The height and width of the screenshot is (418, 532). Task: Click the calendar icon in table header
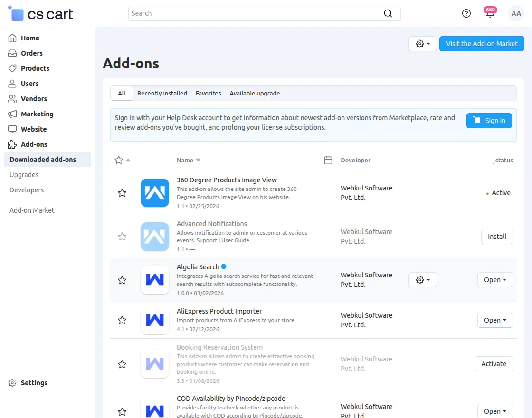click(328, 160)
